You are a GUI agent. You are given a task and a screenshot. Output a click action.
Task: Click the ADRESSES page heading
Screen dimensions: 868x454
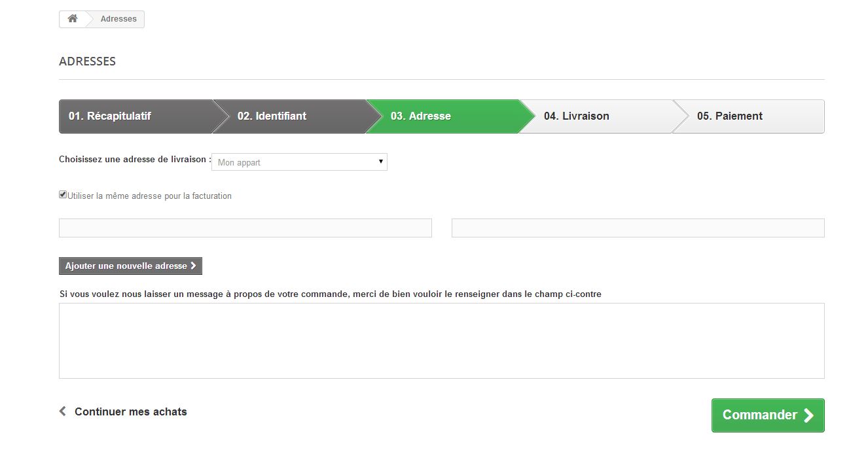(87, 61)
